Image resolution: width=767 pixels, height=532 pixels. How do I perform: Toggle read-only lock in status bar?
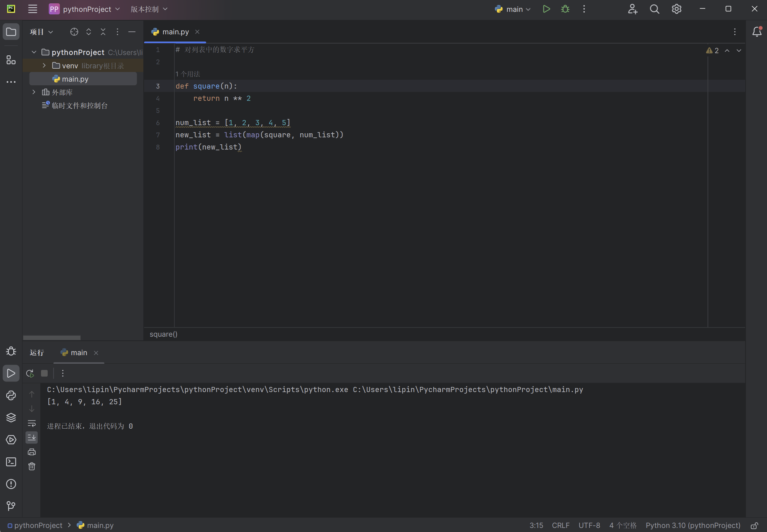[754, 525]
